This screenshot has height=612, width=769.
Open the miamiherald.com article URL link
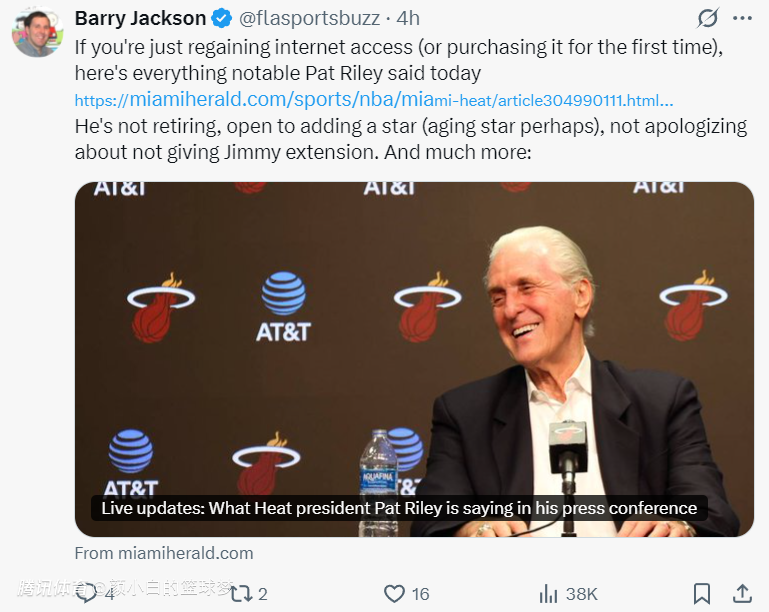pyautogui.click(x=373, y=100)
